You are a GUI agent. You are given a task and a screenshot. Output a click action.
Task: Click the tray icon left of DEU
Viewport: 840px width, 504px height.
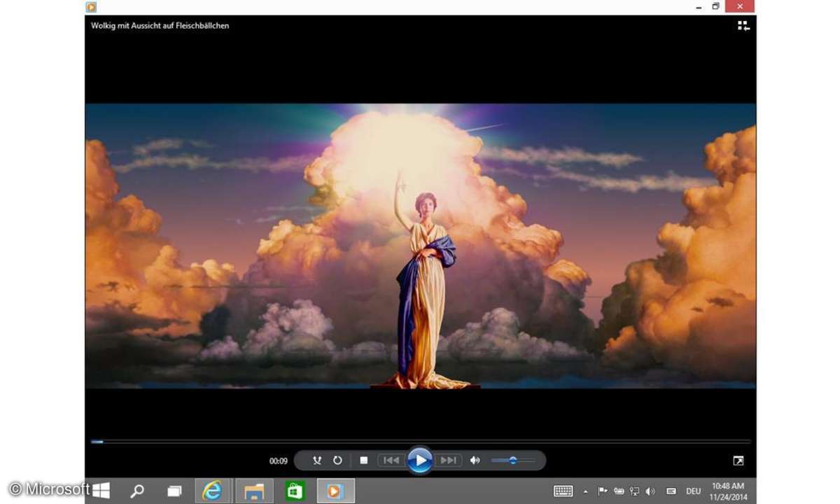pos(671,491)
